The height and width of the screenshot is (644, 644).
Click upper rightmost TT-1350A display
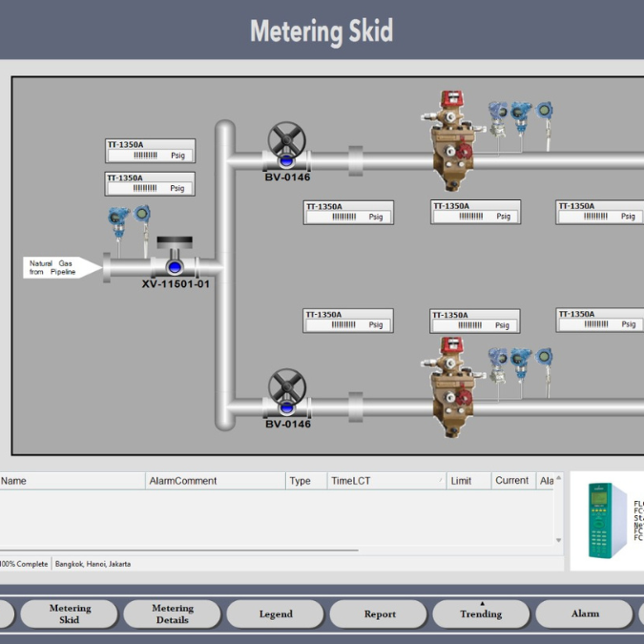[600, 212]
